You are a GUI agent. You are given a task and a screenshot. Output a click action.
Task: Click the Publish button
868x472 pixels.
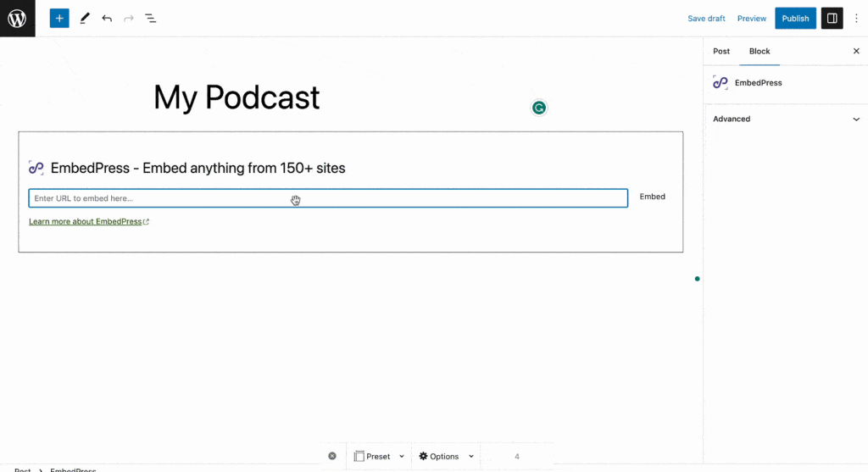795,19
